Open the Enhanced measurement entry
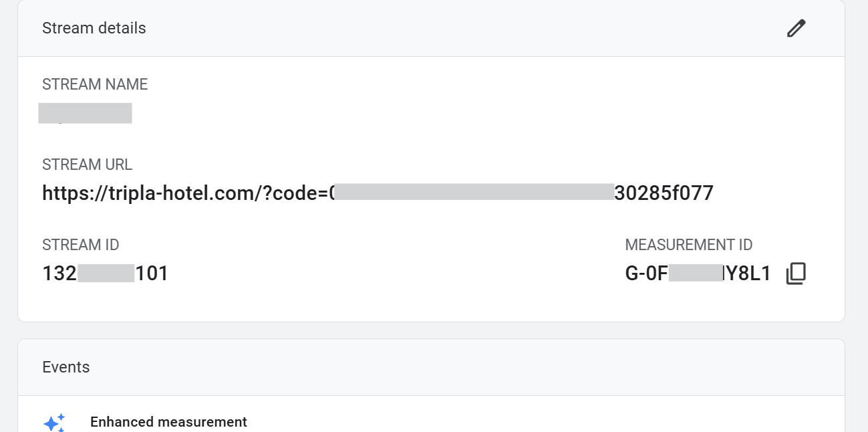The image size is (868, 432). (x=168, y=422)
